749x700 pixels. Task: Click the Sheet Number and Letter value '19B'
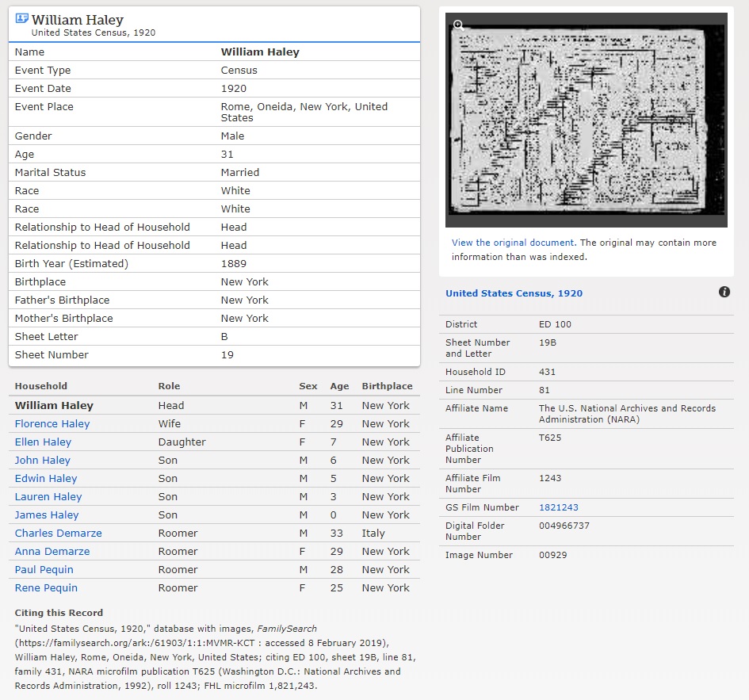tap(548, 342)
